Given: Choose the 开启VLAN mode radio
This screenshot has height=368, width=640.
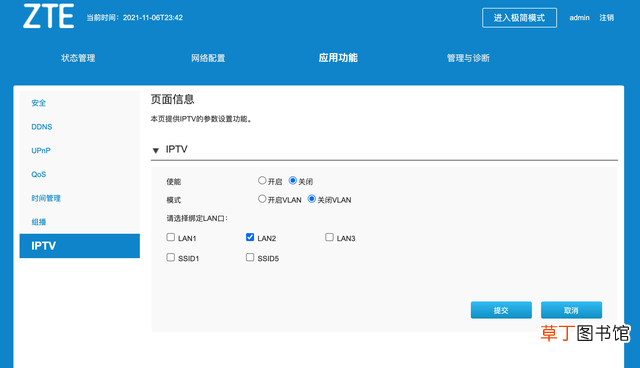Looking at the screenshot, I should (x=262, y=199).
